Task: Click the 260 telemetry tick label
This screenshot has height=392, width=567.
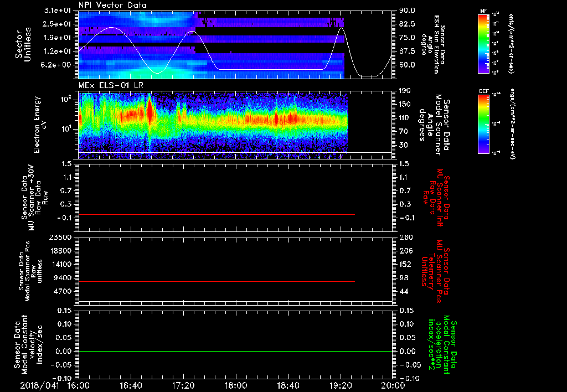Action: tap(406, 237)
